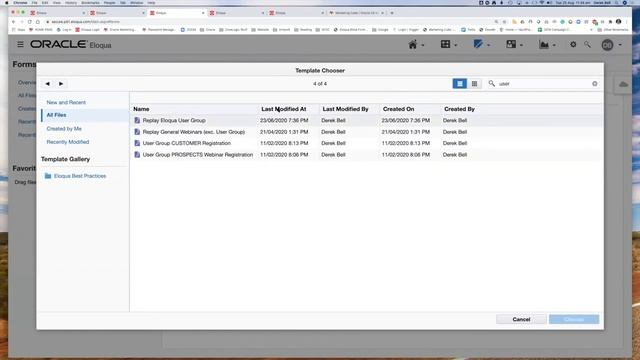
Task: Expand the Assets dropdown arrow
Action: coord(488,45)
